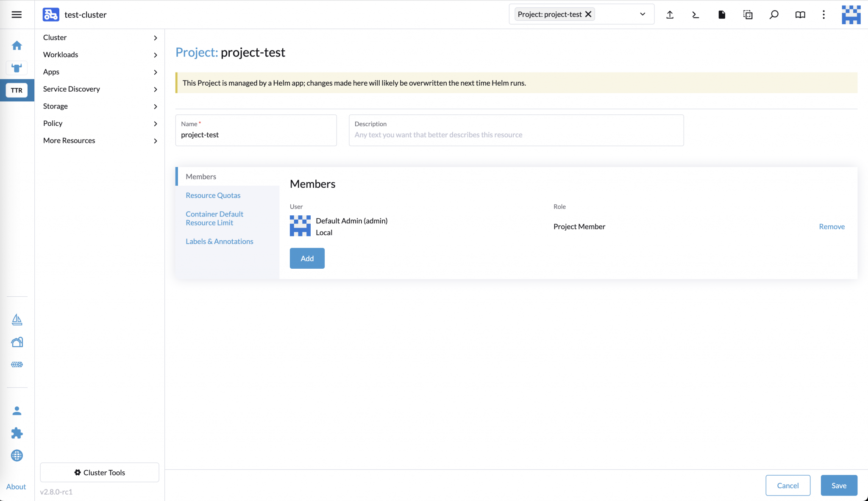The height and width of the screenshot is (501, 868).
Task: Click the Import YAML upload icon
Action: 670,14
